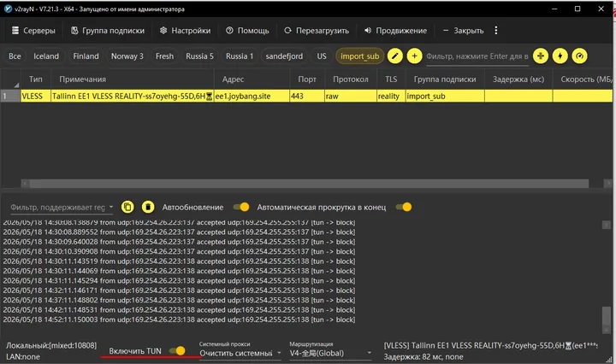616x364 pixels.
Task: Select the Fresh subscription tab
Action: [164, 56]
